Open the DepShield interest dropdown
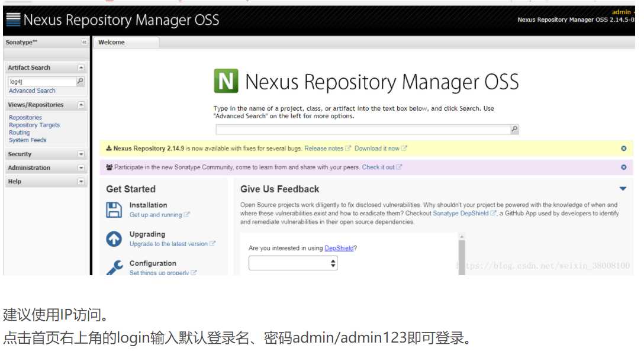Image resolution: width=644 pixels, height=358 pixels. (x=293, y=263)
